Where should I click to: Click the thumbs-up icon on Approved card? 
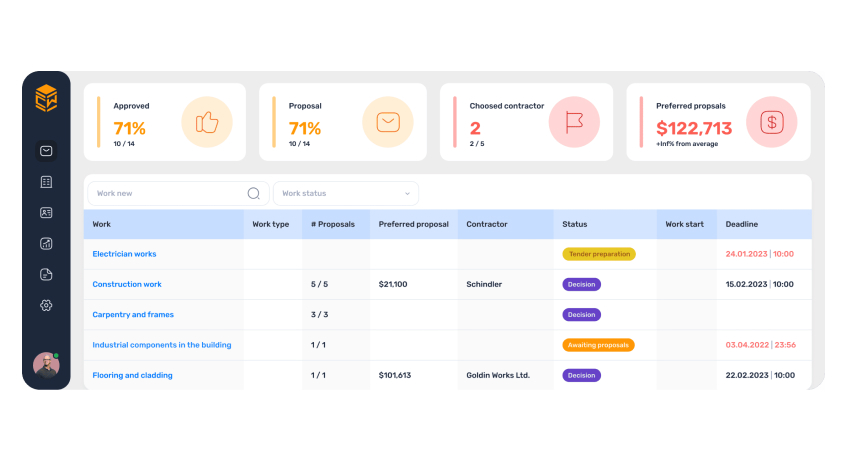(207, 122)
